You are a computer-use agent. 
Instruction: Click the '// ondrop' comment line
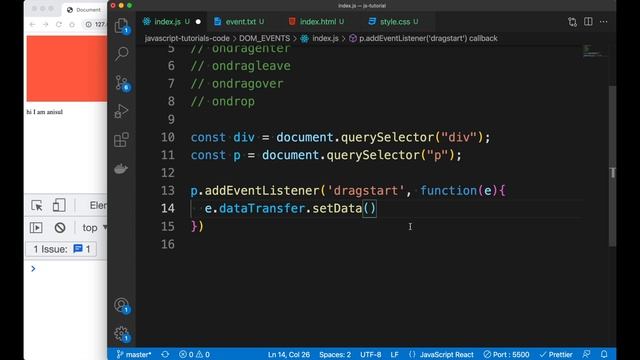click(x=222, y=101)
